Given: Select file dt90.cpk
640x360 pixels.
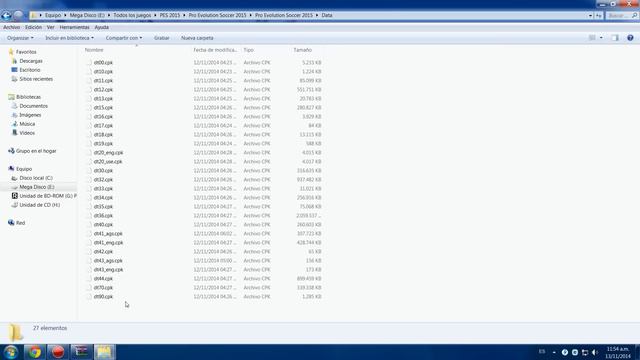Looking at the screenshot, I should pos(103,297).
